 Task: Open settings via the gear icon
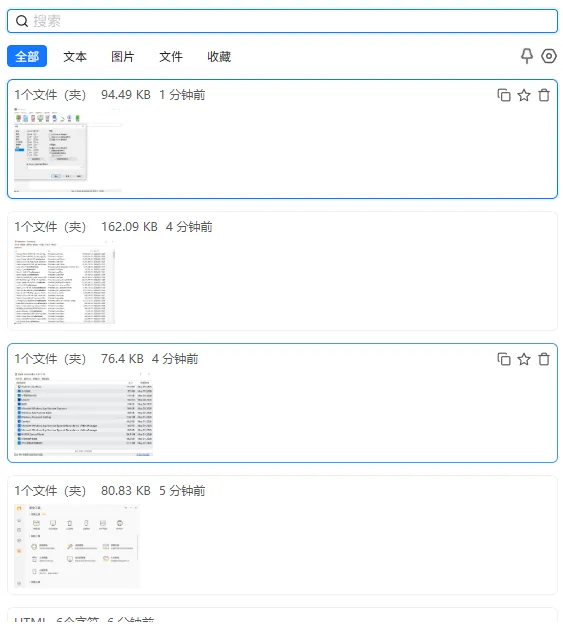point(549,56)
